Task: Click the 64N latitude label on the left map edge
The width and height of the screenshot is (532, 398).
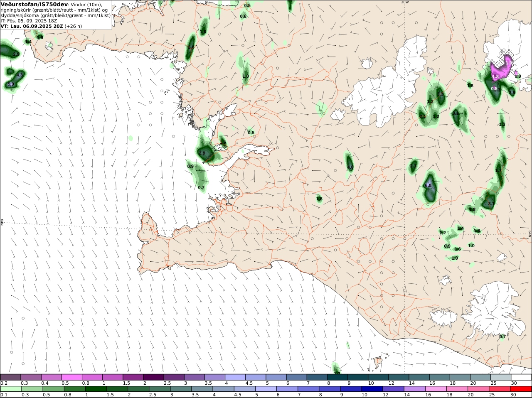Action: pos(2,222)
